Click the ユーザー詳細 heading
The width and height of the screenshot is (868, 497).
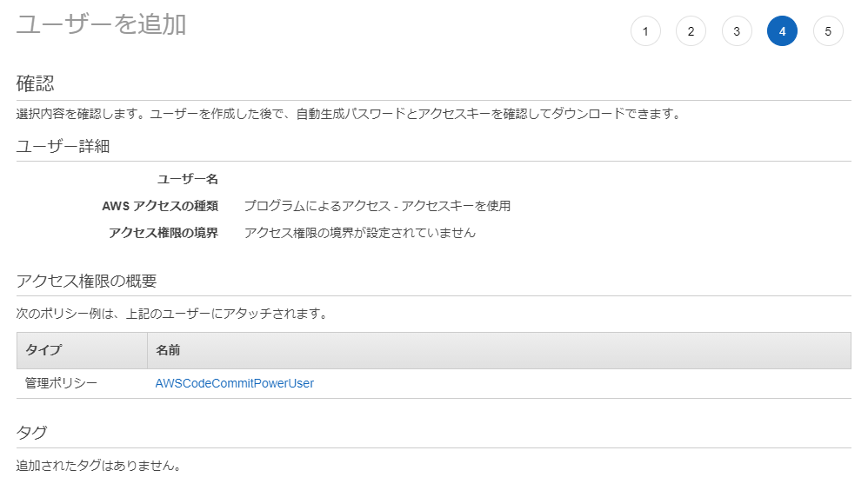63,147
